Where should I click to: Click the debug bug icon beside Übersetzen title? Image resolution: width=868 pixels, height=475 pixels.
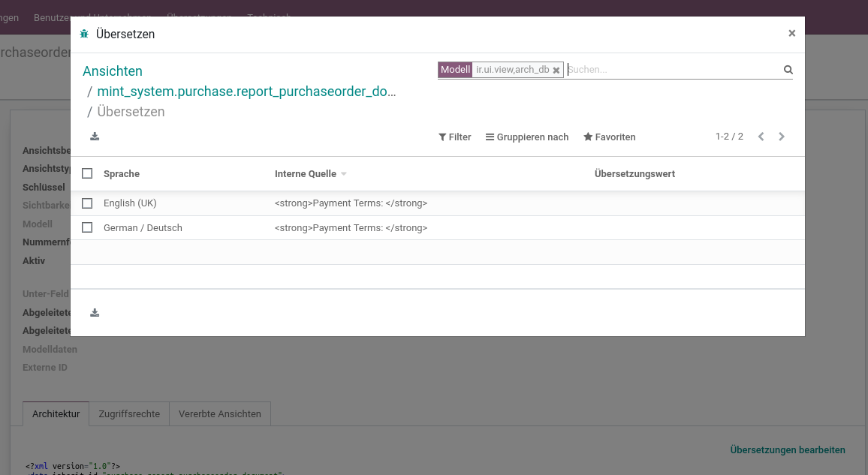click(x=84, y=35)
